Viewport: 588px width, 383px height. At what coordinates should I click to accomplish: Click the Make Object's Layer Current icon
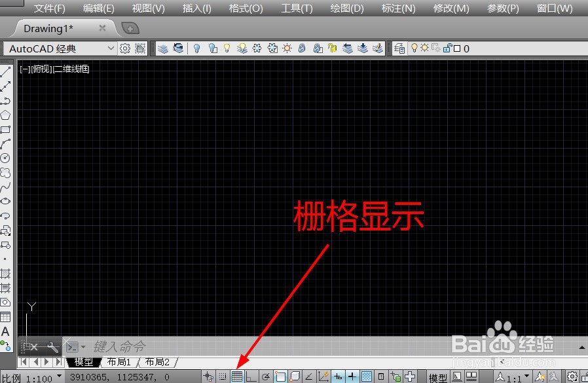[163, 48]
